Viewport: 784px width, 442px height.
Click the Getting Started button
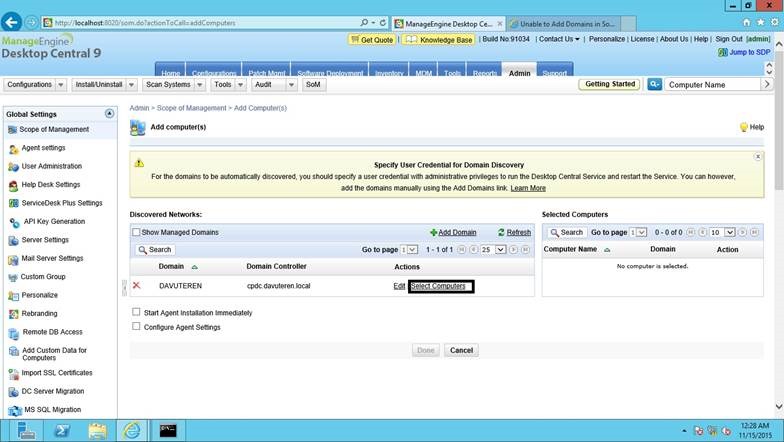point(610,84)
